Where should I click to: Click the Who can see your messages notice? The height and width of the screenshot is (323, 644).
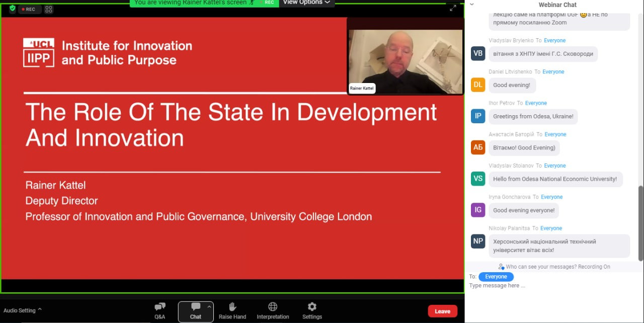click(554, 267)
